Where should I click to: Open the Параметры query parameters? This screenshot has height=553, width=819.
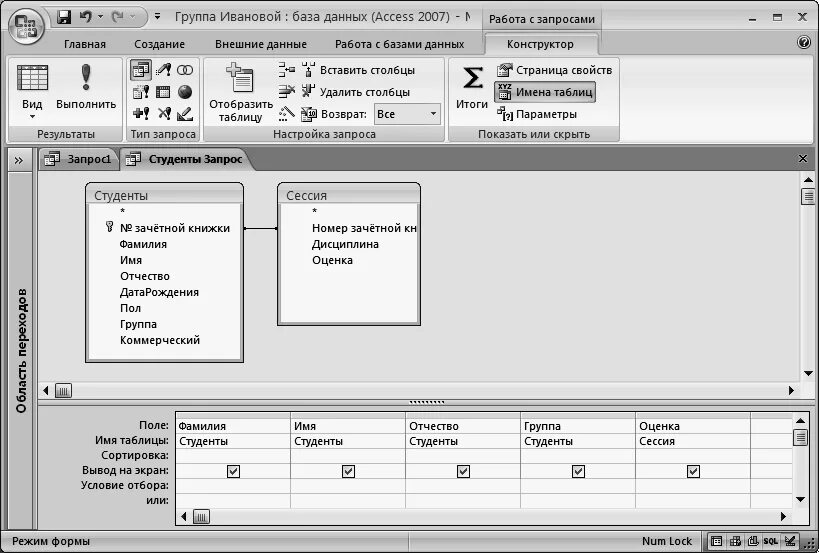(x=537, y=114)
